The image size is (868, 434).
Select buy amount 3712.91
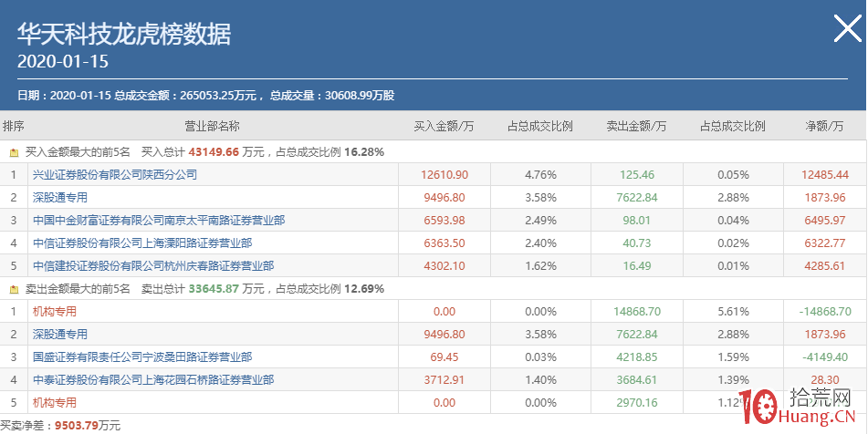pyautogui.click(x=444, y=380)
